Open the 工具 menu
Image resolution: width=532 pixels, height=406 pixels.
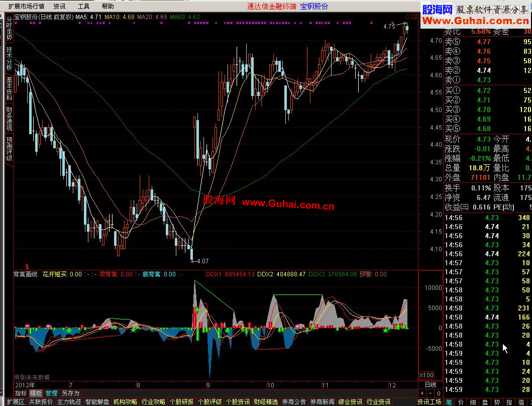83,6
